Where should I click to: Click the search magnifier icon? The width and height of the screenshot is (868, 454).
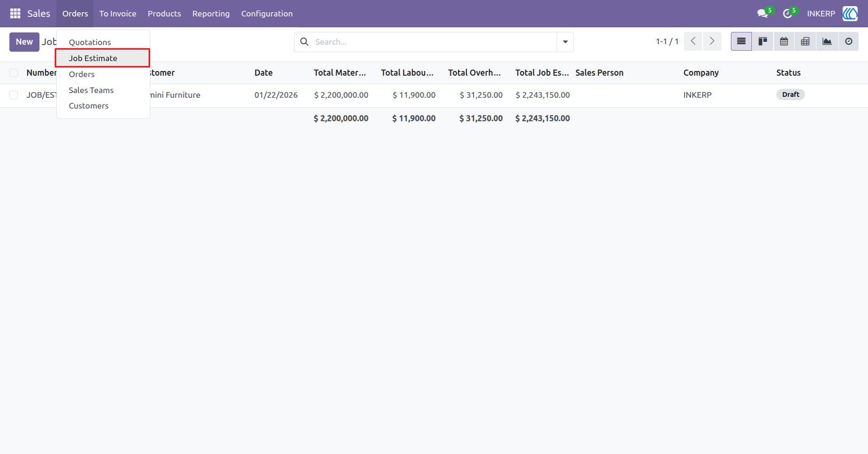304,42
